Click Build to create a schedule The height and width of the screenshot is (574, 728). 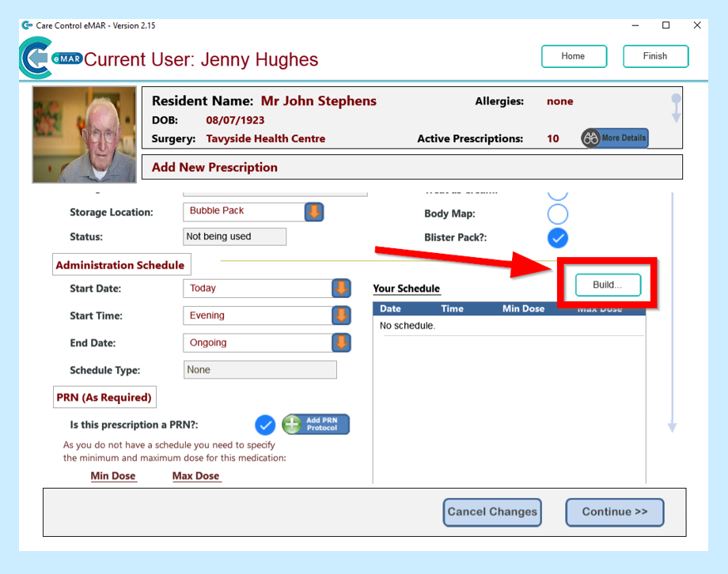607,285
